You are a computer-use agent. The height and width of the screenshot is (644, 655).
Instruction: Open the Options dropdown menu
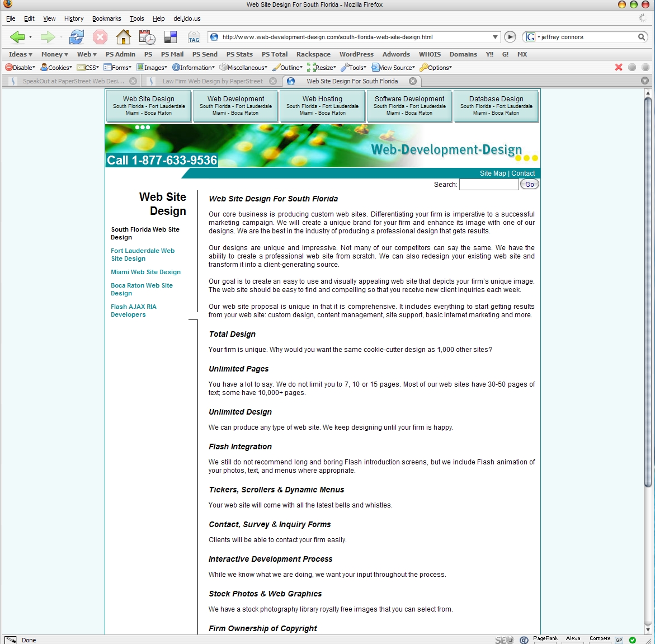(x=436, y=67)
